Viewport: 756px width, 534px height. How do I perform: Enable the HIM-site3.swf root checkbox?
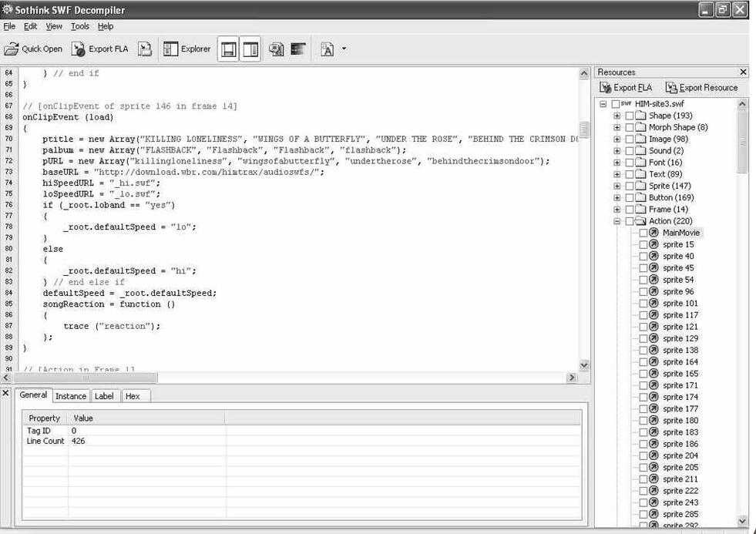(615, 104)
